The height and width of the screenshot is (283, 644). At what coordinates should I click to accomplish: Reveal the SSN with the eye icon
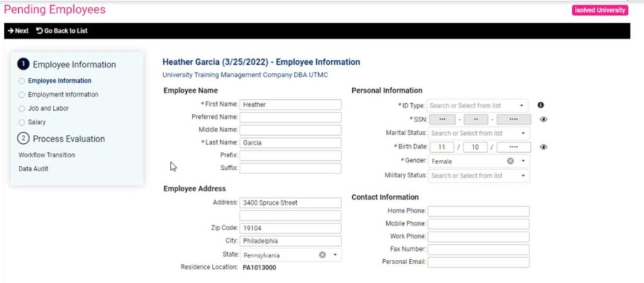(543, 119)
